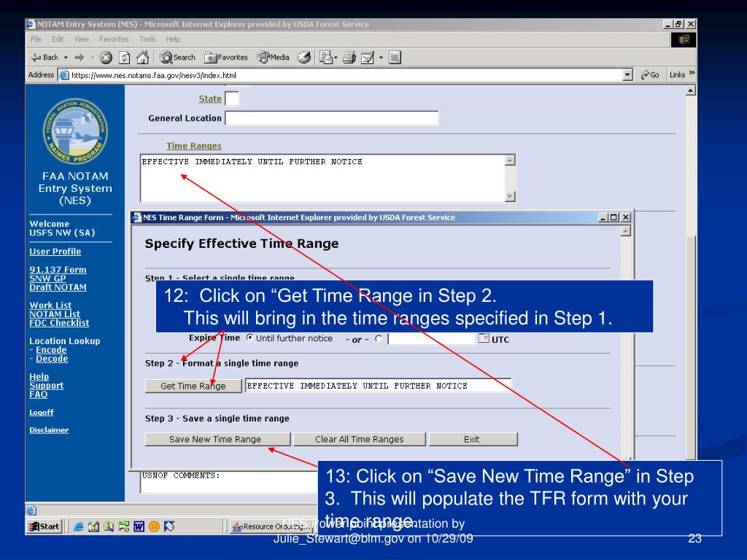Click the History clock icon
This screenshot has height=560, width=747.
coord(304,58)
